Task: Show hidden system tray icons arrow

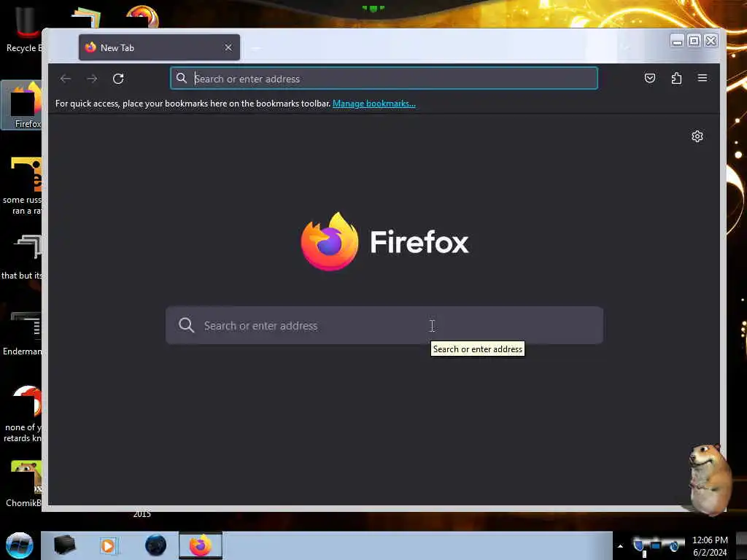Action: 620,546
